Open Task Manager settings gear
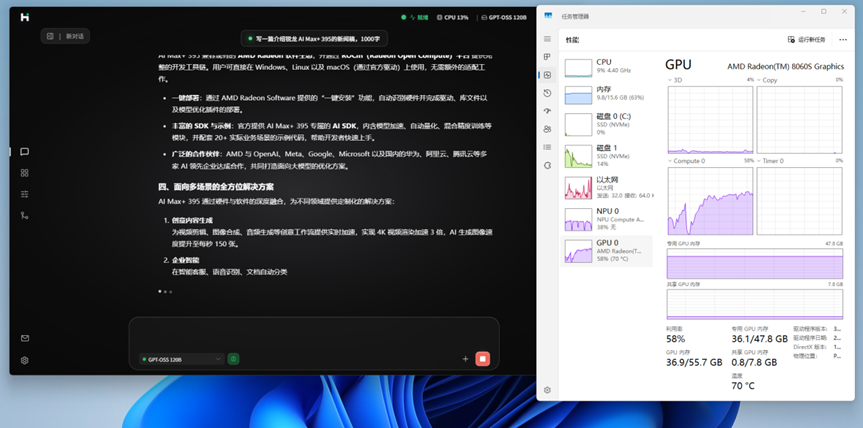 coord(547,390)
